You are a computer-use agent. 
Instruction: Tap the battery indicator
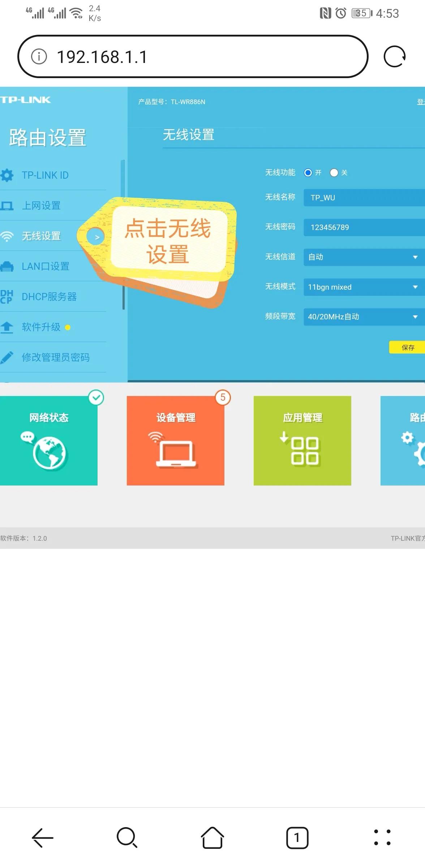(362, 13)
